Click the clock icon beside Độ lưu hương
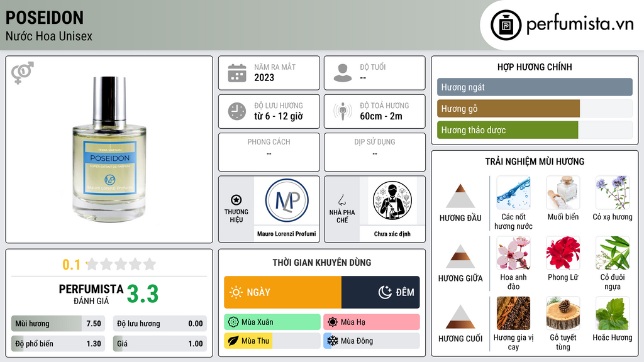 pyautogui.click(x=237, y=111)
